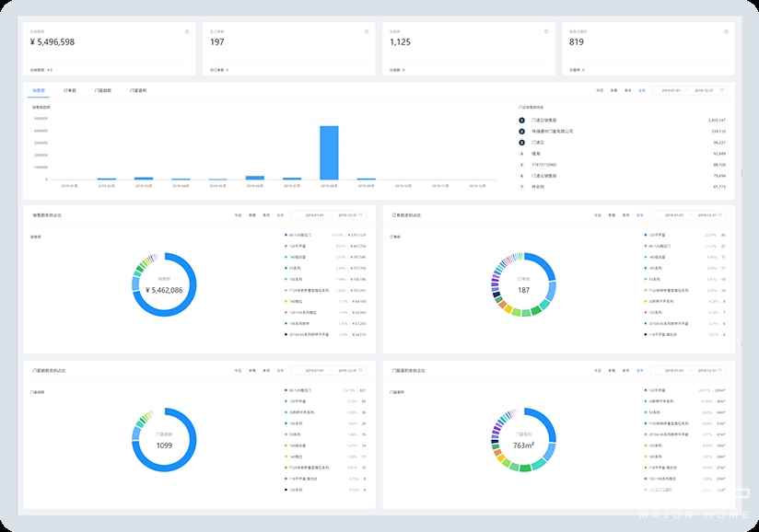Open the date range picker in the 1099 donut panel

325,370
